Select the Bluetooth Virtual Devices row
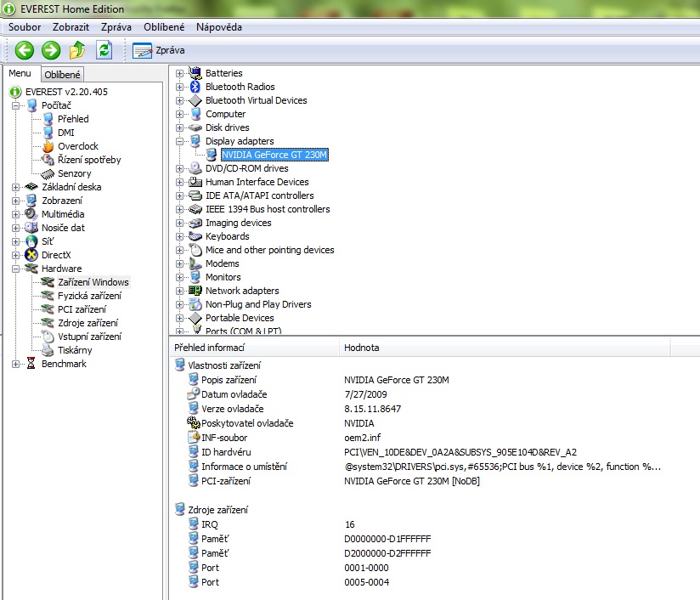The image size is (700, 600). pos(257,100)
